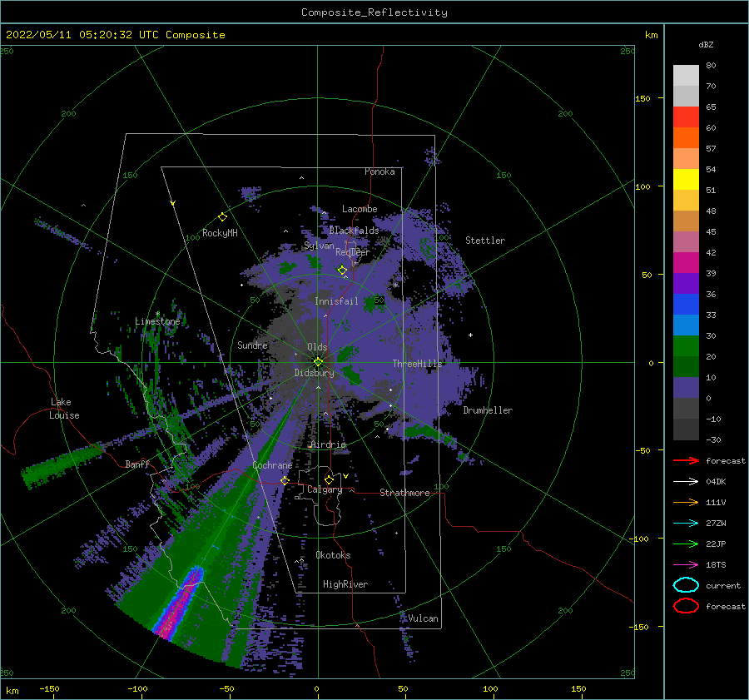Click the bright green 30–20 dBZ legend swatch
Image resolution: width=749 pixels, height=700 pixels.
686,345
